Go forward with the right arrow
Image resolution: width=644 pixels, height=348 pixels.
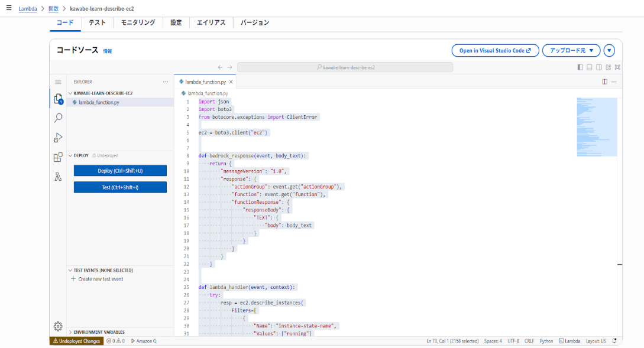coord(230,67)
